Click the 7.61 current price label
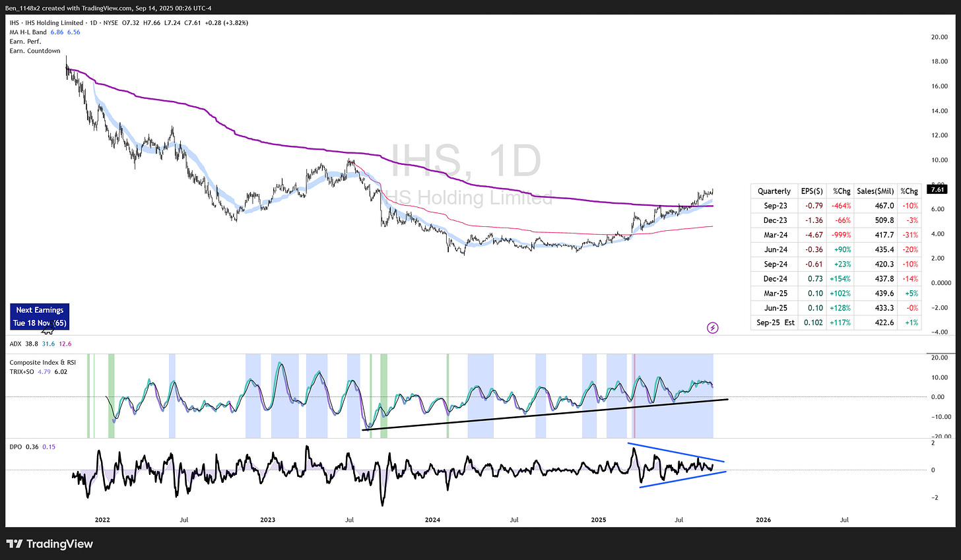Screen dimensions: 961x560 [937, 190]
